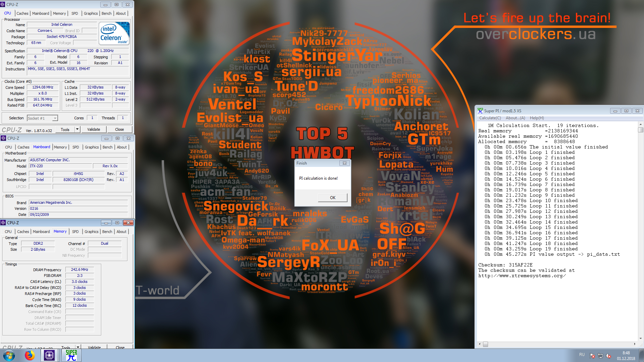644x362 pixels.
Task: Click the memory Size value 2 GBytes
Action: point(38,249)
